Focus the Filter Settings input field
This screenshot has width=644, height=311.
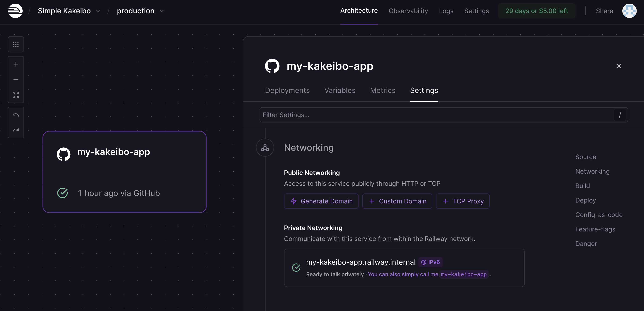pos(435,115)
